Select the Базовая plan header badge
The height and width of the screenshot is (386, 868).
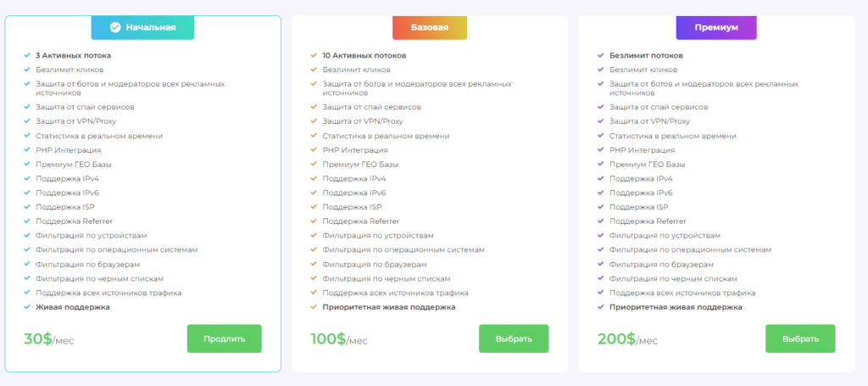(x=430, y=27)
